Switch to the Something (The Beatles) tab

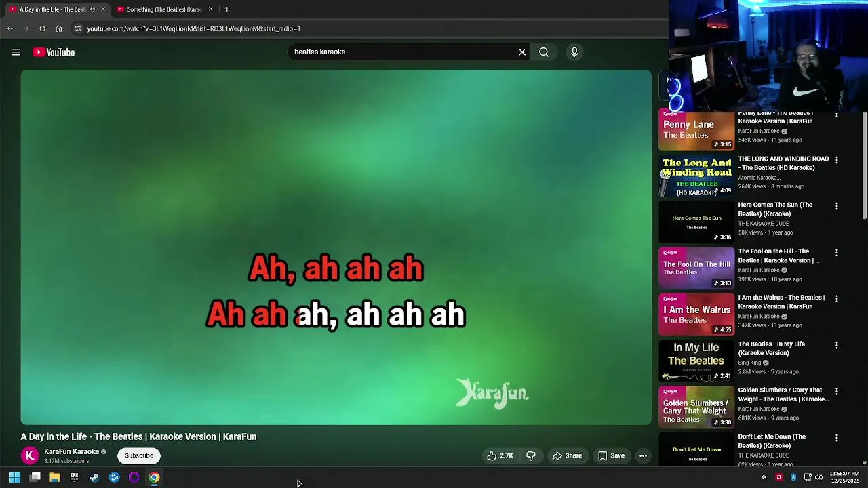click(x=164, y=9)
